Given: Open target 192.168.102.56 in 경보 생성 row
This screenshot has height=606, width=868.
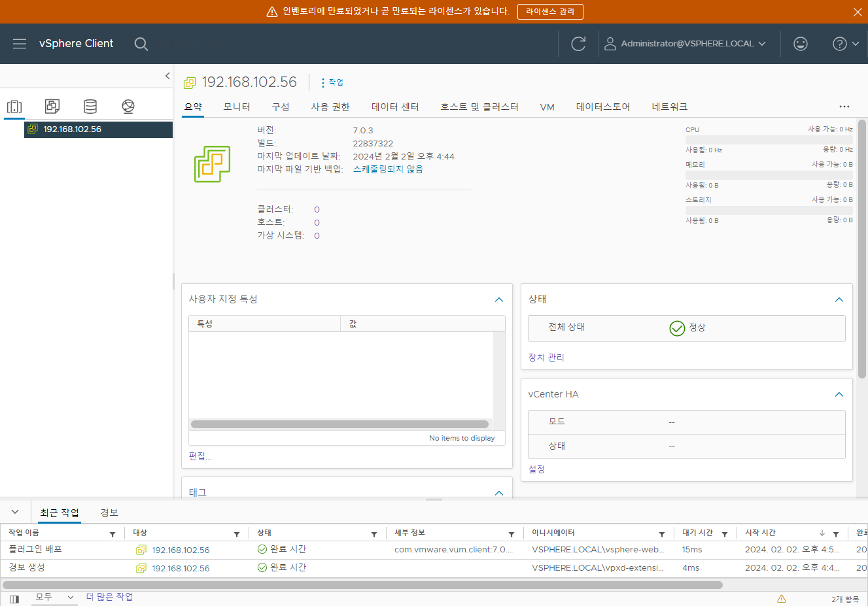Looking at the screenshot, I should pyautogui.click(x=181, y=569).
